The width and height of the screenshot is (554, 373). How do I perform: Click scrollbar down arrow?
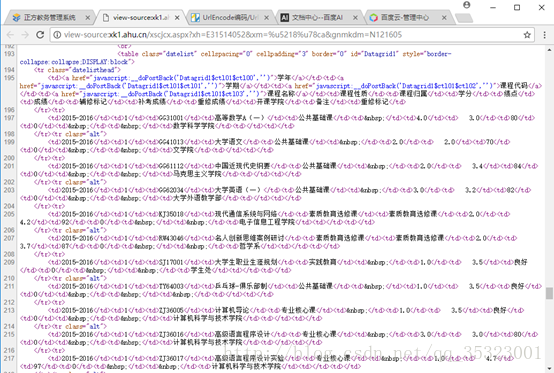549,368
